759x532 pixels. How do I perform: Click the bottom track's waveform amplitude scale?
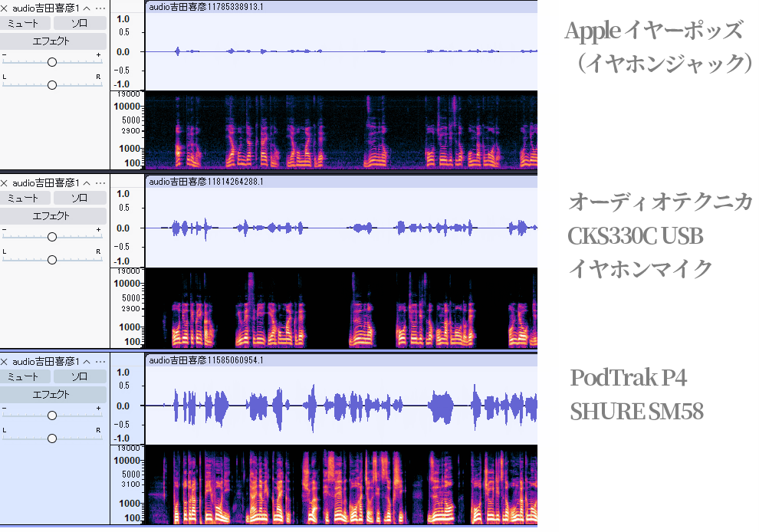pyautogui.click(x=127, y=406)
